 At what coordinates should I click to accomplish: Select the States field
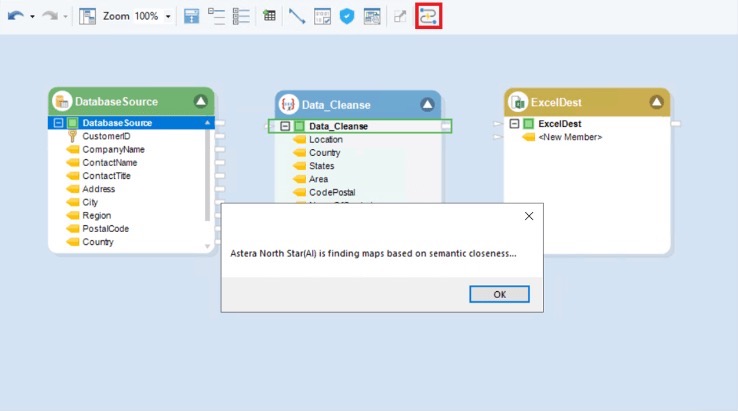[321, 166]
